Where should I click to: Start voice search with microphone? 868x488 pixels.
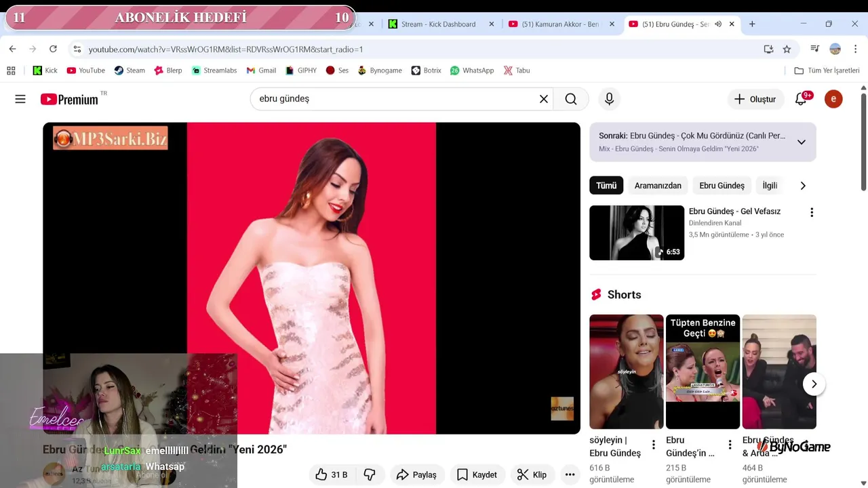point(609,99)
